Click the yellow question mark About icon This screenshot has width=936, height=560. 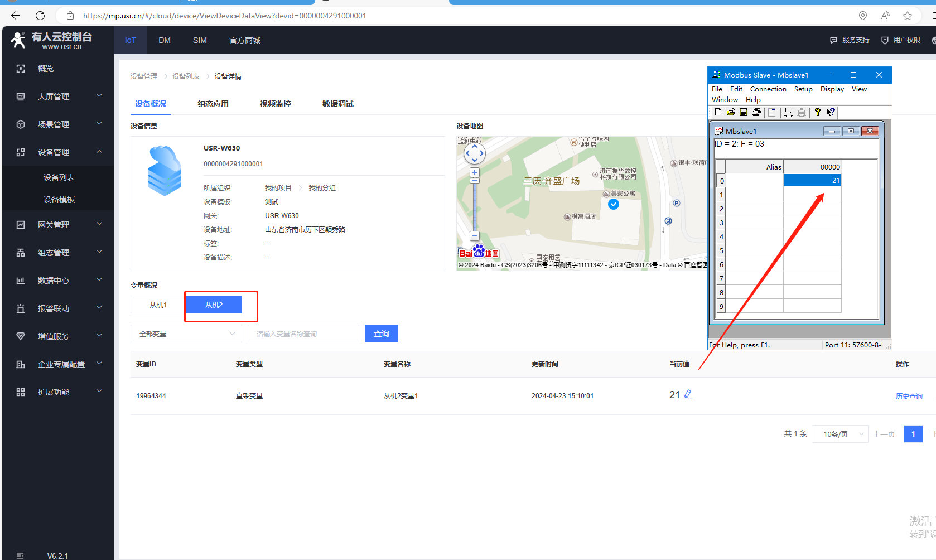[x=818, y=112]
